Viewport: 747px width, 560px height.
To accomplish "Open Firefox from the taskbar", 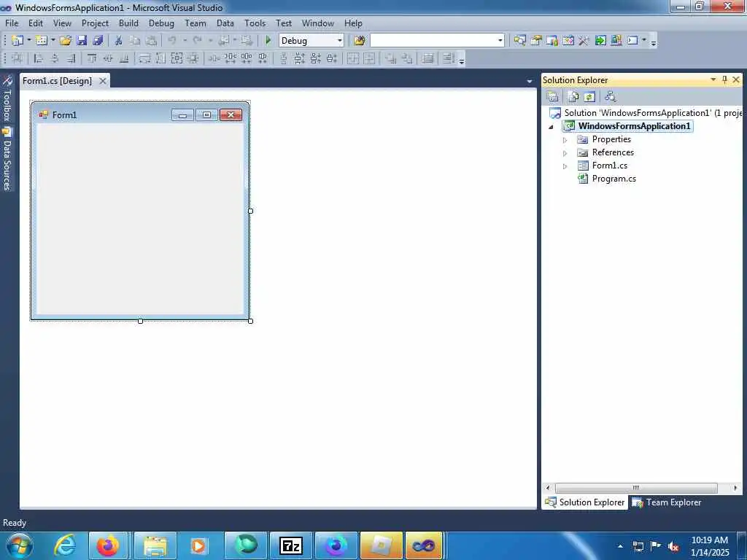I will [108, 545].
